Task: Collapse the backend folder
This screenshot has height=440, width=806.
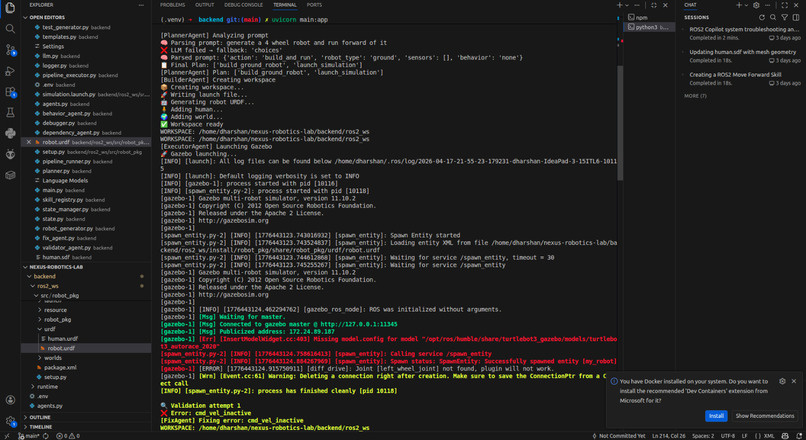Action: [x=86, y=277]
